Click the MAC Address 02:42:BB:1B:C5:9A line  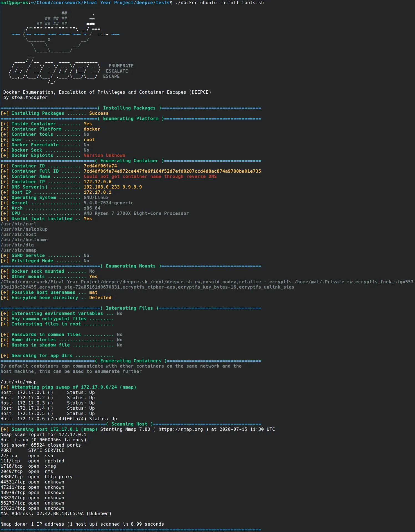click(x=56, y=514)
